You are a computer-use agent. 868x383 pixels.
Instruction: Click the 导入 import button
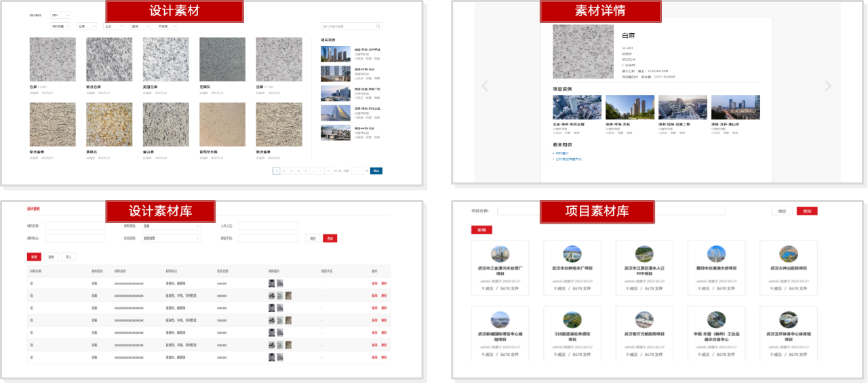coord(68,258)
